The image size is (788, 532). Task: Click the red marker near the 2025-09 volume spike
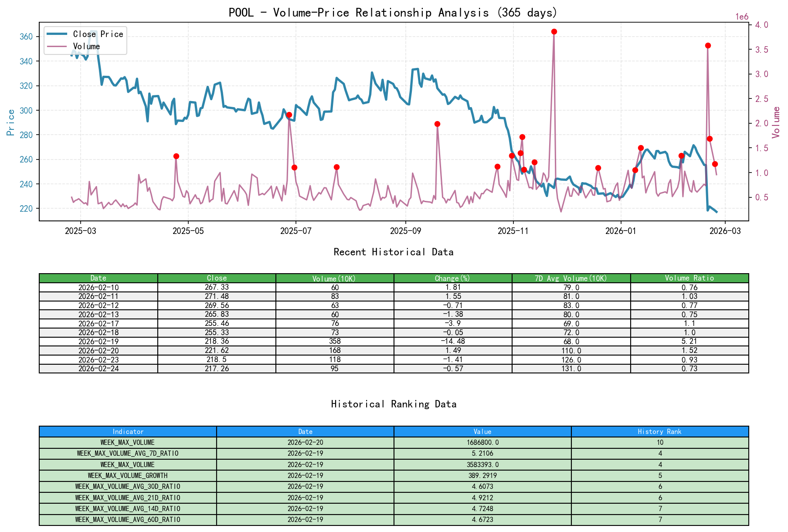[x=437, y=124]
